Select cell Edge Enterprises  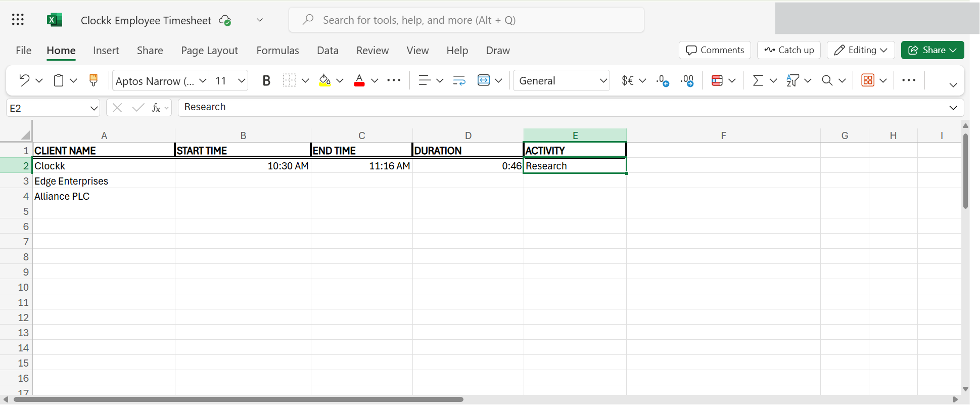[x=104, y=181]
